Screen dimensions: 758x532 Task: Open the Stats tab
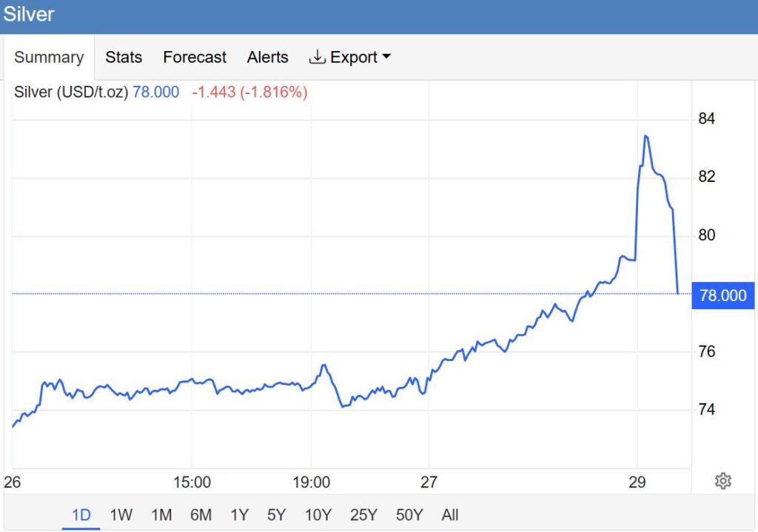(124, 57)
